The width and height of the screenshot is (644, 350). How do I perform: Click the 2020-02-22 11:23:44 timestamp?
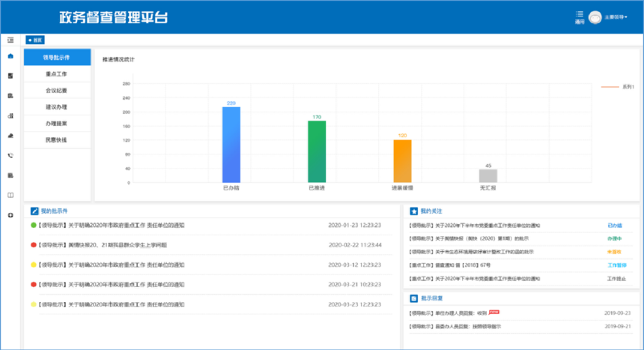[355, 245]
